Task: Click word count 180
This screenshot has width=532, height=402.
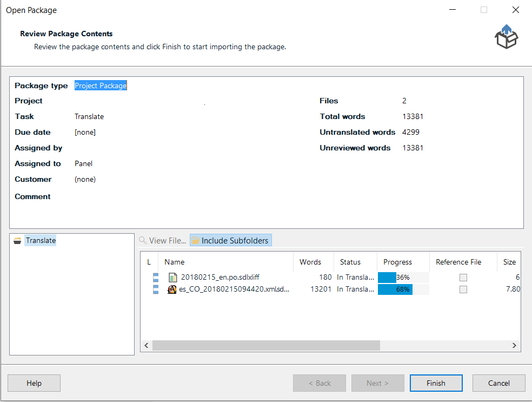Action: pyautogui.click(x=325, y=277)
